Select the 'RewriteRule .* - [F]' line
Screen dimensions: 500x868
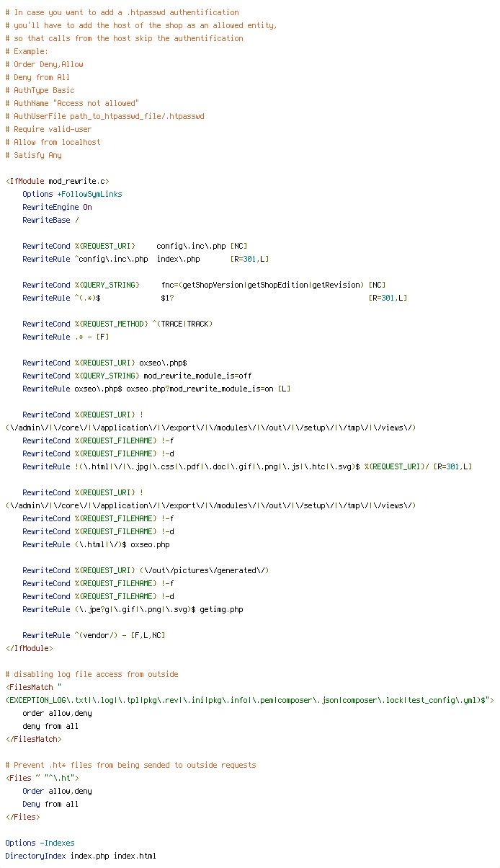[x=66, y=337]
